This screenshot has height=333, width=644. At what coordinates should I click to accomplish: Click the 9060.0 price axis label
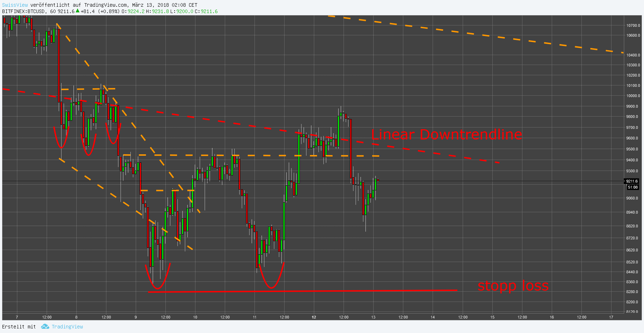(x=632, y=198)
